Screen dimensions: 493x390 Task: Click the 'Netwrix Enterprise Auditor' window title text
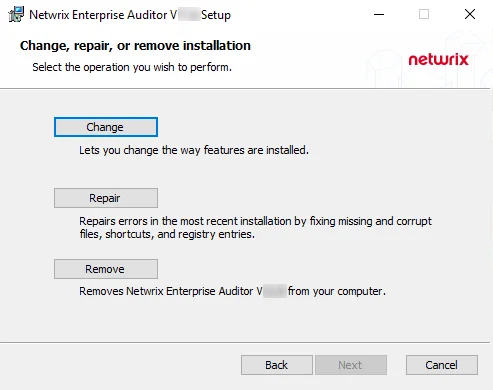click(x=130, y=15)
